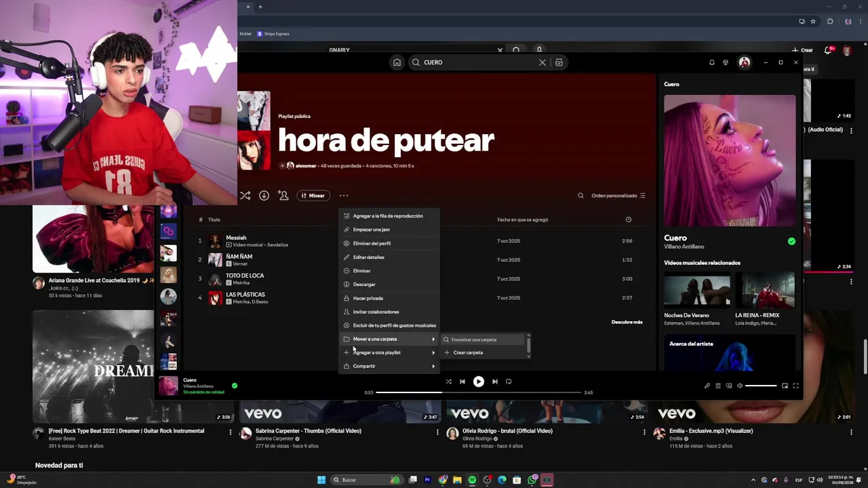Open the alexomar owner link
868x488 pixels.
point(306,165)
